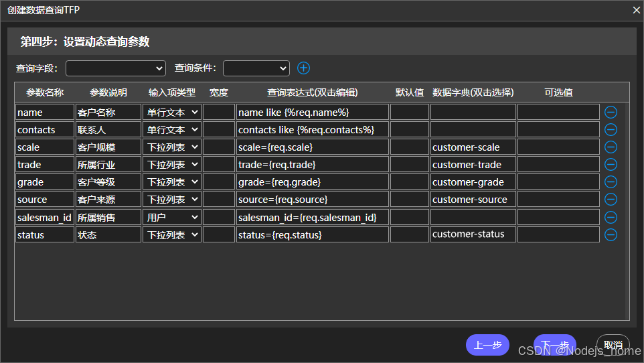
Task: Open the 查询条件 dropdown
Action: [x=256, y=68]
